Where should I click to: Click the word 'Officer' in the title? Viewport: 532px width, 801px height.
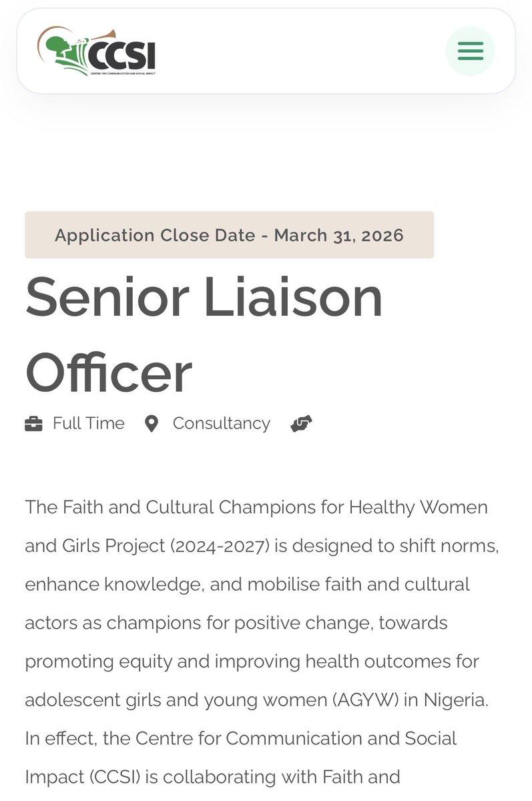(x=108, y=372)
